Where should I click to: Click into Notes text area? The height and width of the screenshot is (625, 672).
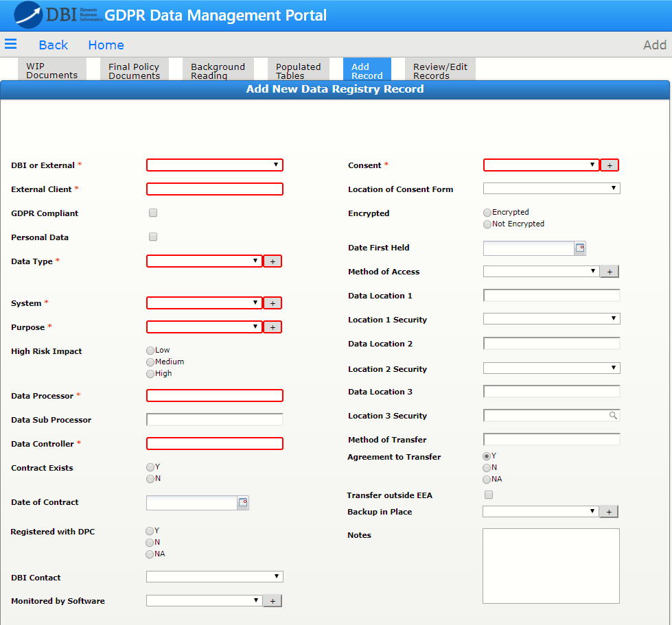pyautogui.click(x=551, y=566)
